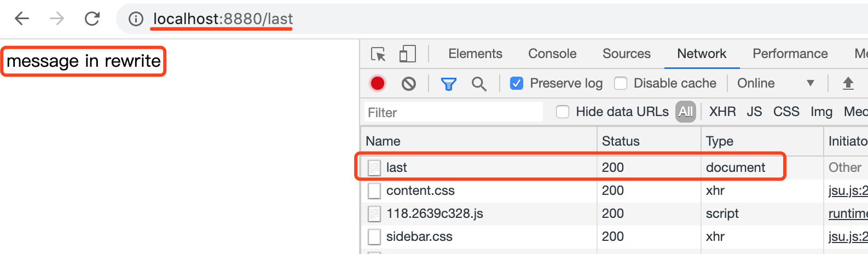Screen dimensions: 868x254
Task: Uncheck the Preserve log checkbox
Action: click(517, 83)
